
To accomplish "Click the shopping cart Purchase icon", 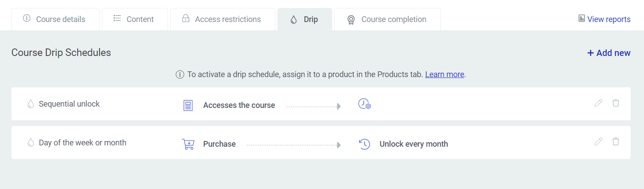I will tap(188, 144).
